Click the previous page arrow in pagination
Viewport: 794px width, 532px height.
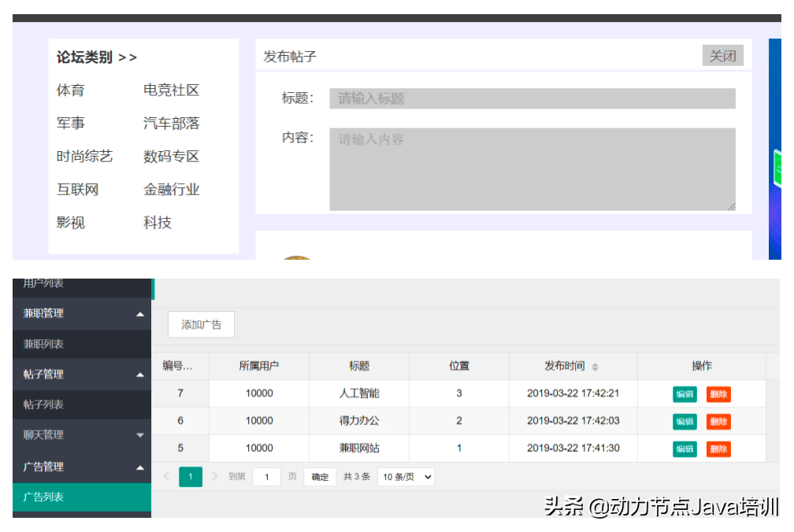(167, 477)
